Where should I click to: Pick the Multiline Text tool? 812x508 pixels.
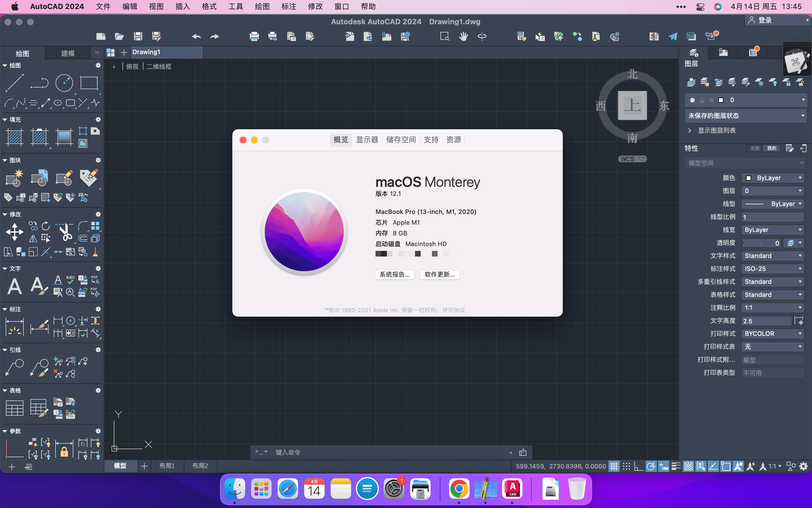pos(14,286)
